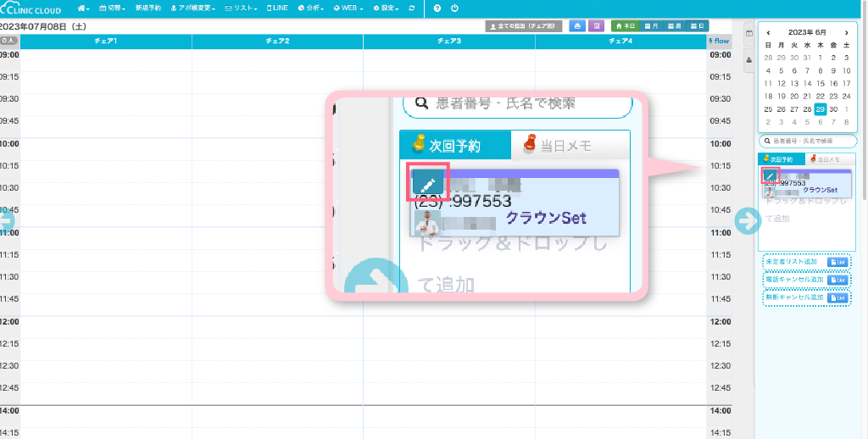The height and width of the screenshot is (439, 868).
Task: Select the calendar icon on the side panel
Action: coord(748,34)
